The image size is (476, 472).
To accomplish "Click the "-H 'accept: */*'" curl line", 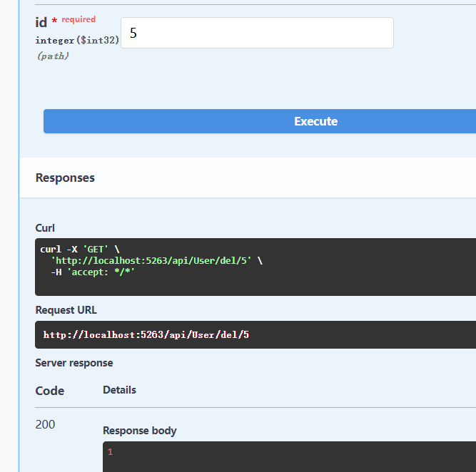I will point(93,272).
